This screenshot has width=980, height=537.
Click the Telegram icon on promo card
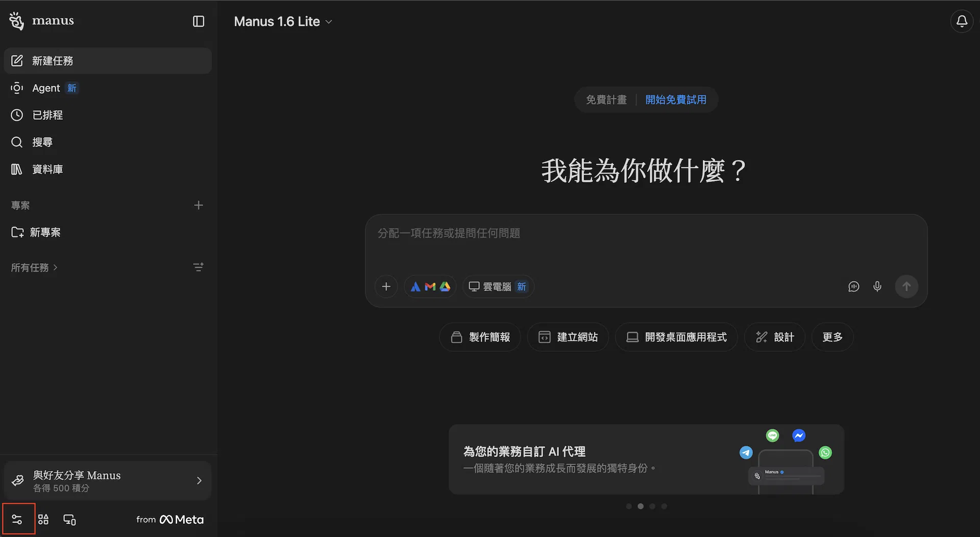click(x=746, y=452)
